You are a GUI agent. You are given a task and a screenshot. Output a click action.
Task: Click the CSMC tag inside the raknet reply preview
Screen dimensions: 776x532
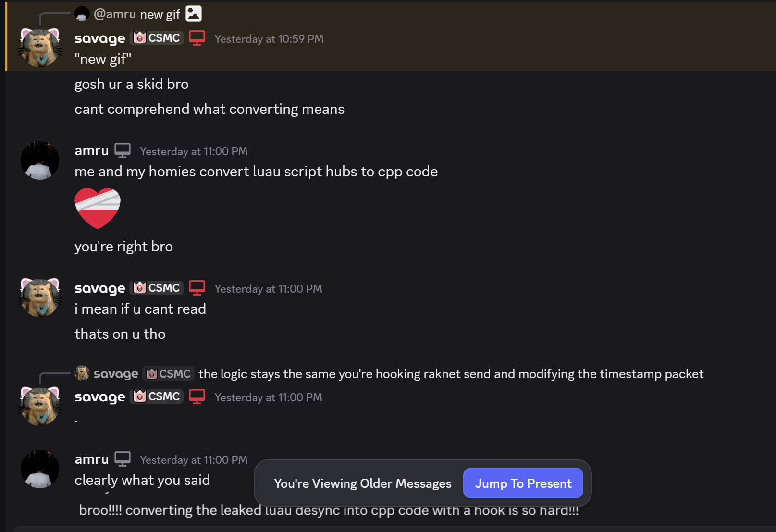pos(169,374)
